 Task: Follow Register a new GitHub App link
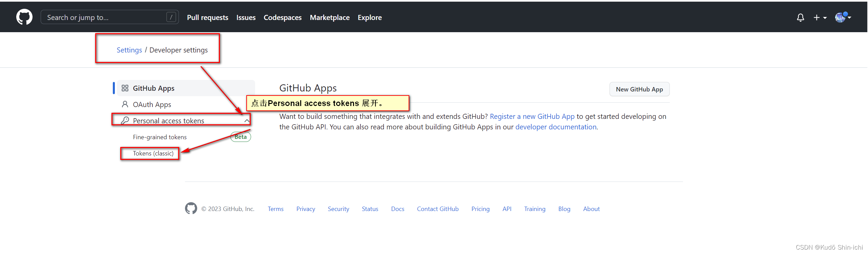(532, 117)
